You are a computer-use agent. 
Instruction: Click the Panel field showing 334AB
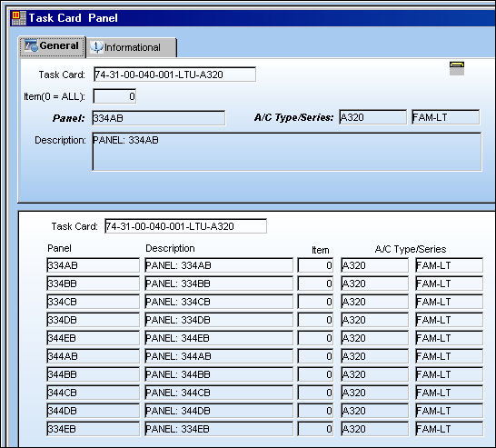159,118
